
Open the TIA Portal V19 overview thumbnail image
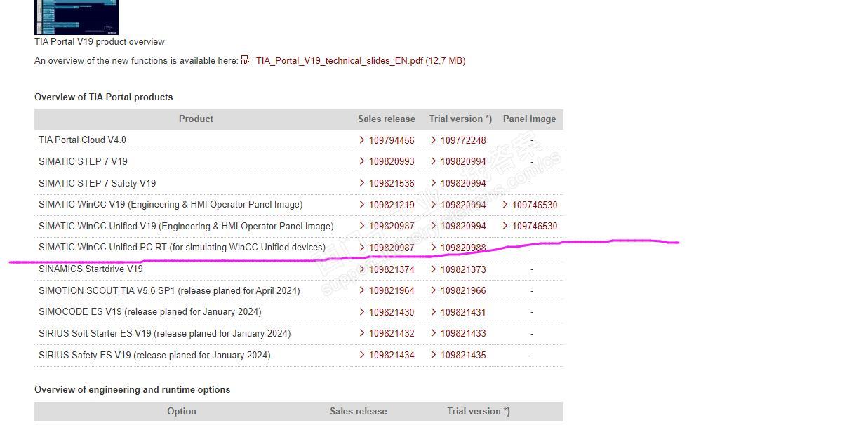click(76, 17)
